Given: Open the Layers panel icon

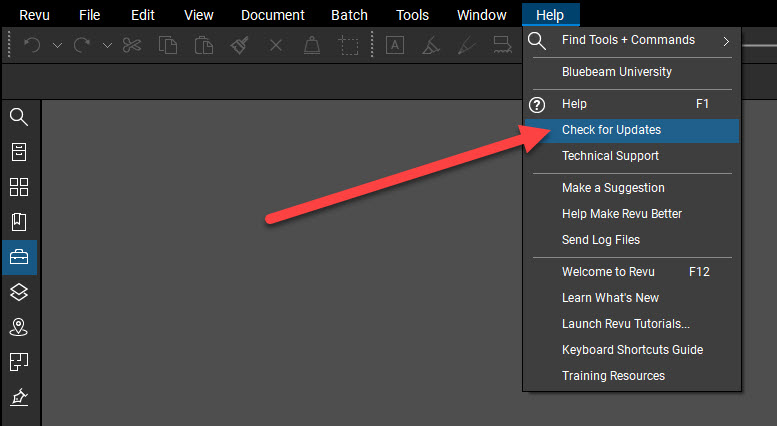Looking at the screenshot, I should pos(19,292).
